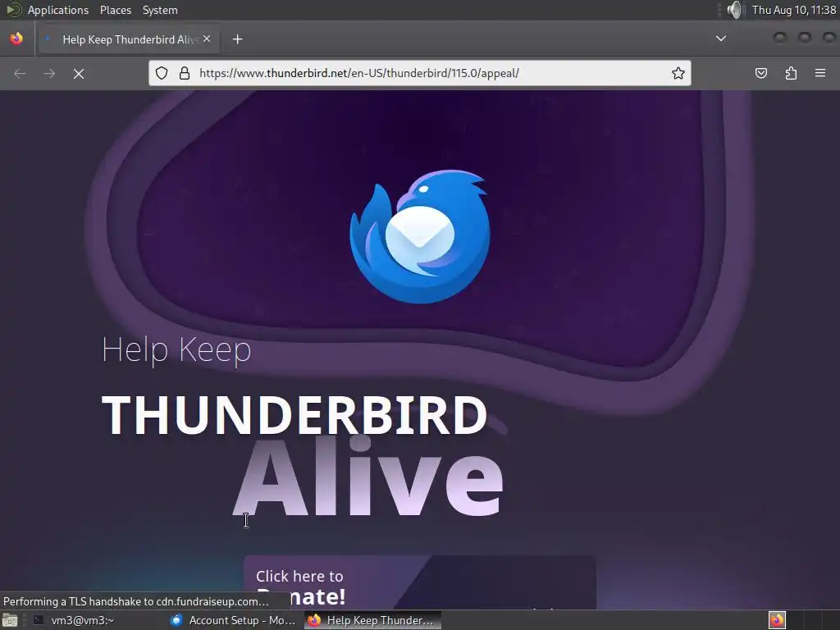The height and width of the screenshot is (630, 840).
Task: Open a new tab with the plus button
Action: click(237, 39)
